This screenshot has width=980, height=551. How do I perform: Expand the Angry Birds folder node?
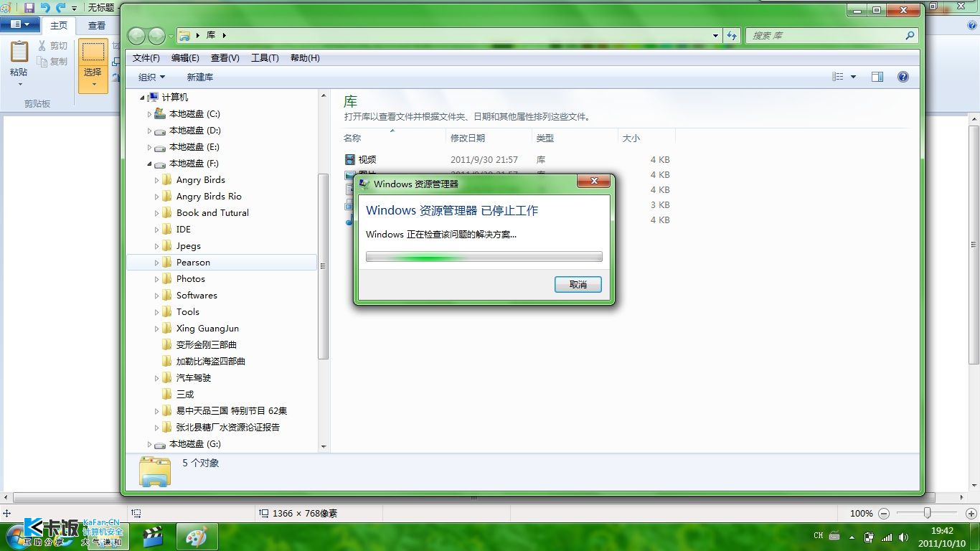click(156, 180)
